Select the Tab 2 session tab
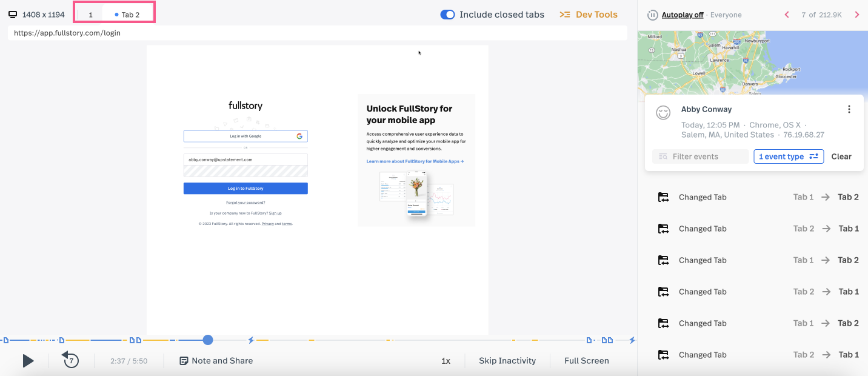The width and height of the screenshot is (868, 376). pos(127,15)
